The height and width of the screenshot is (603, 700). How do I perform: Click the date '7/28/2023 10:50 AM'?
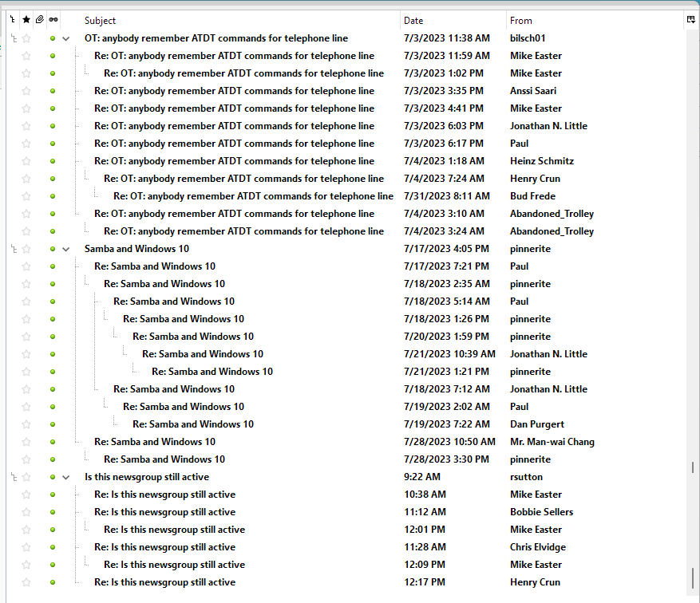449,442
